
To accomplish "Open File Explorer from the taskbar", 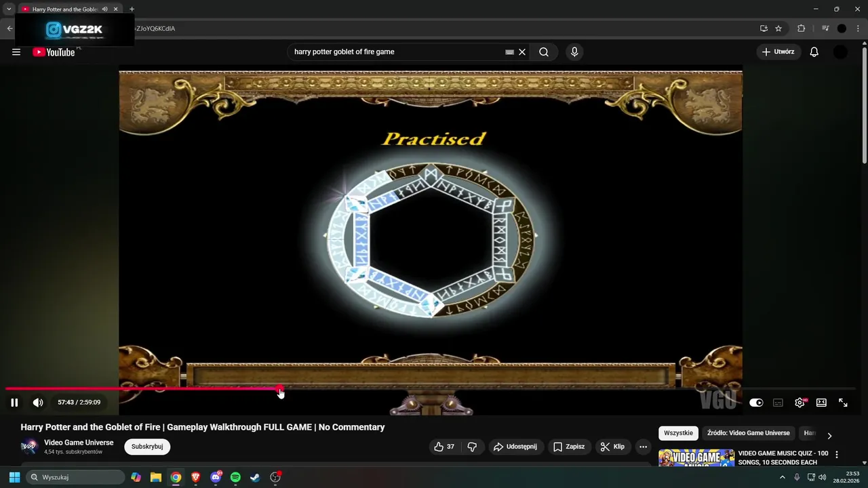I will coord(156,477).
